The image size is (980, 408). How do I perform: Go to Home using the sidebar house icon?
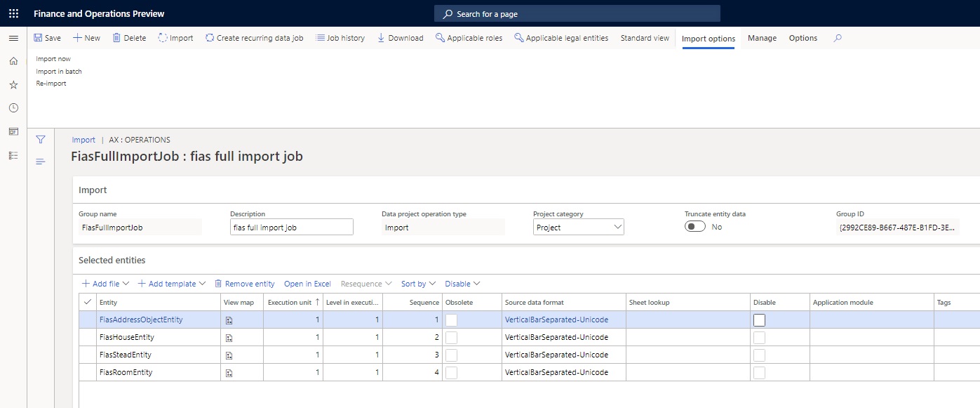click(13, 61)
